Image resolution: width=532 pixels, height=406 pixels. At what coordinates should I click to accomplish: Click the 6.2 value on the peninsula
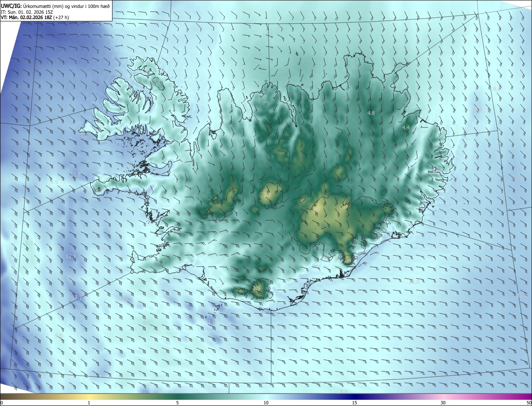(x=161, y=262)
